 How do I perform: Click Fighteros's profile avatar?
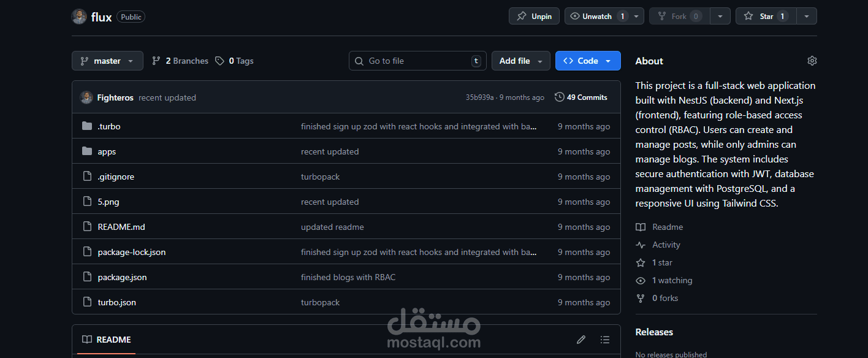pyautogui.click(x=86, y=97)
